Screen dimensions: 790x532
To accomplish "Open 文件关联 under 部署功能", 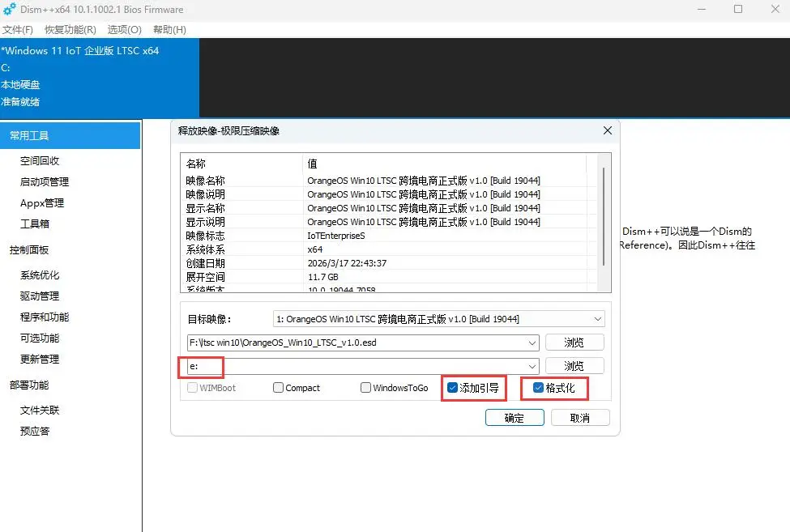I will point(38,410).
